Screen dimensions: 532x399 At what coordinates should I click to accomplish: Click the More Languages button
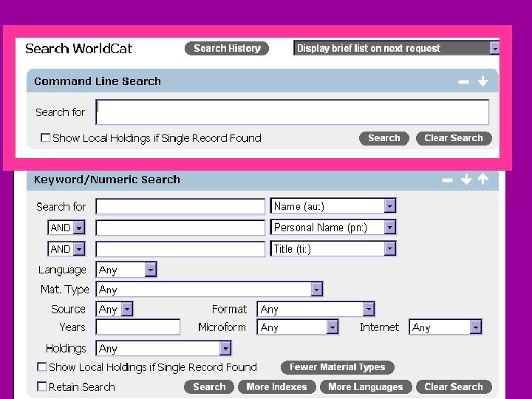(366, 386)
